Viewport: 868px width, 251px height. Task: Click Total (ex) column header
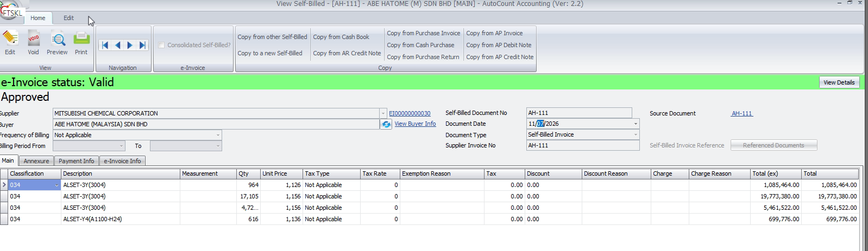776,173
